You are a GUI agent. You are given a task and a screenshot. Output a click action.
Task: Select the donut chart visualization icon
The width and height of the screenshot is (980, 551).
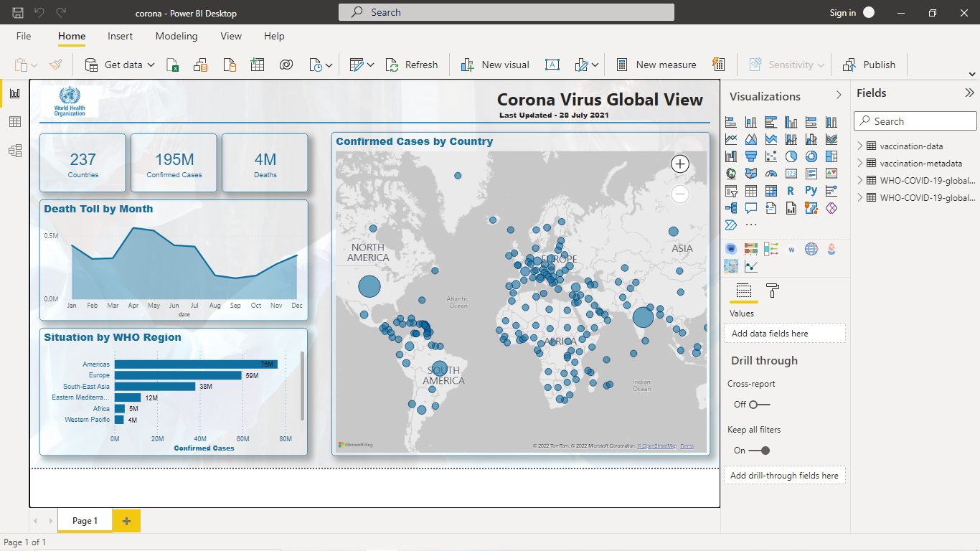coord(811,156)
